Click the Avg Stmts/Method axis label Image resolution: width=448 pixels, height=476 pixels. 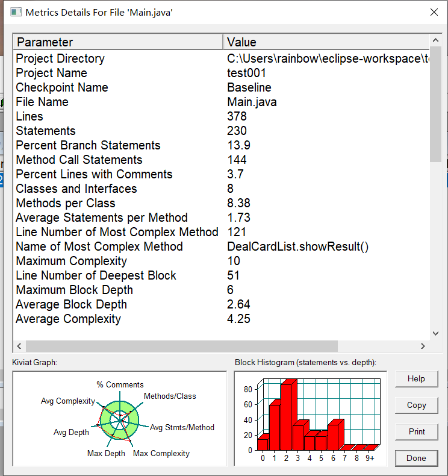(x=182, y=427)
